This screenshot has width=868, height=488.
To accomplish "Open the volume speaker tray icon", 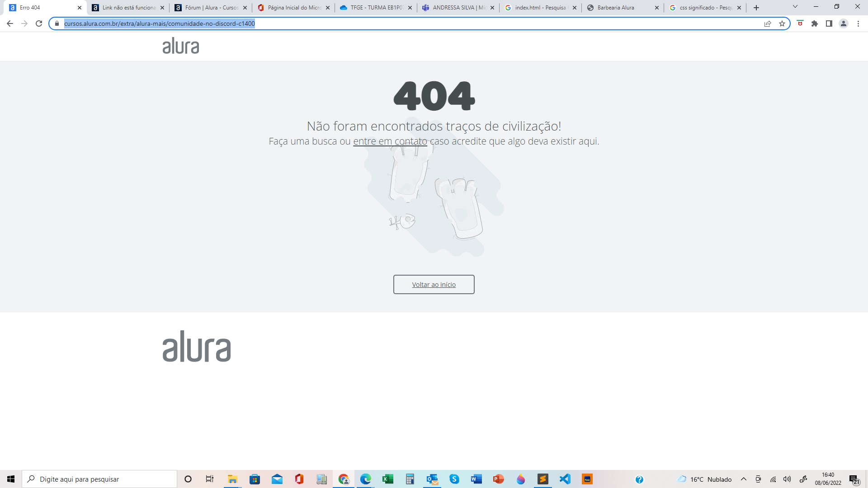I will pos(787,479).
